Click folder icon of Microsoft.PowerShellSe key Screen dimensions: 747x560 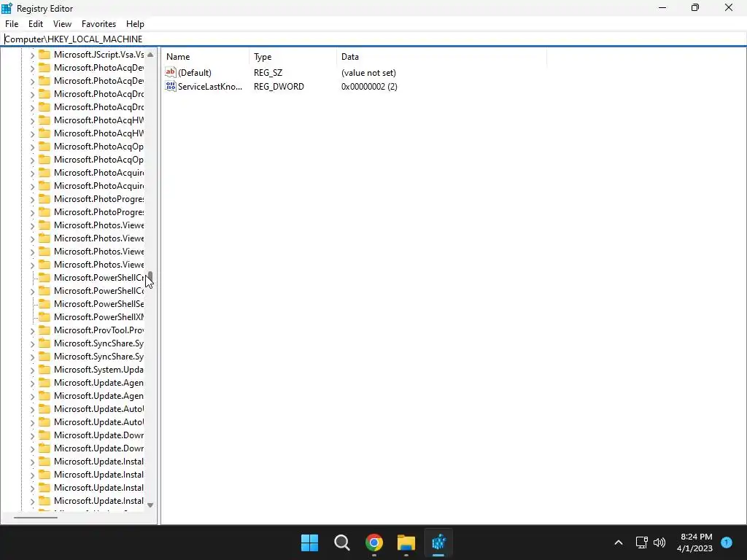point(44,304)
